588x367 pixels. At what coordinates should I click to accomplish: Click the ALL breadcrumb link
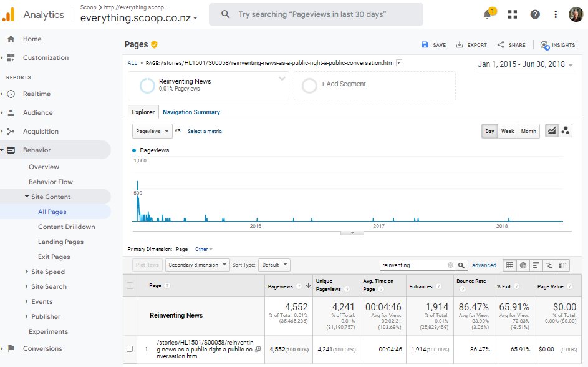132,62
